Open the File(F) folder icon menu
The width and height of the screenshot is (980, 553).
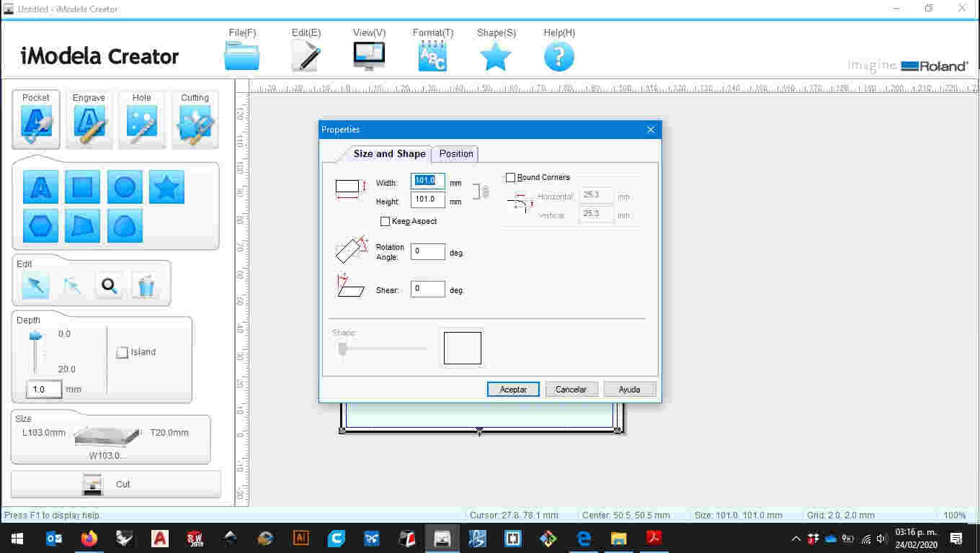[242, 56]
